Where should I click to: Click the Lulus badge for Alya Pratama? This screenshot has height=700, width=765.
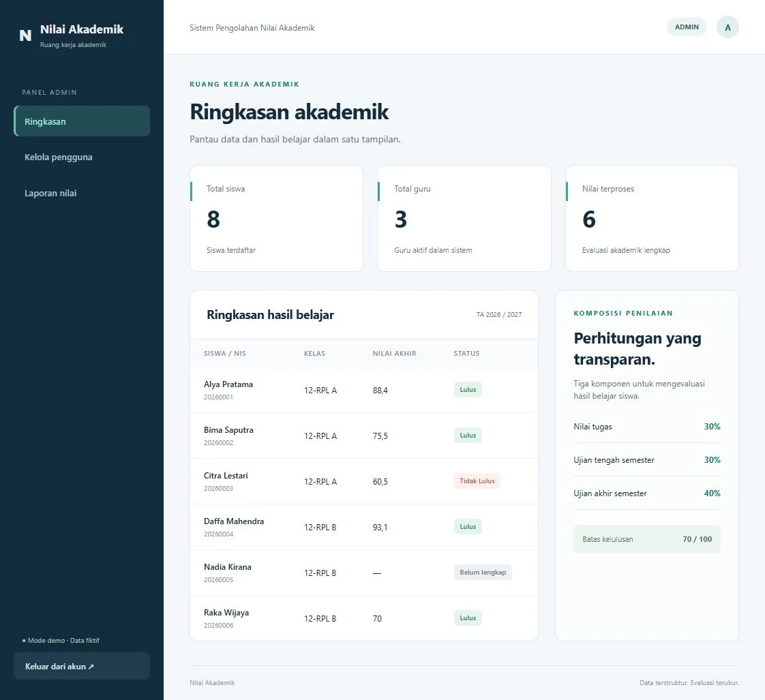coord(468,390)
